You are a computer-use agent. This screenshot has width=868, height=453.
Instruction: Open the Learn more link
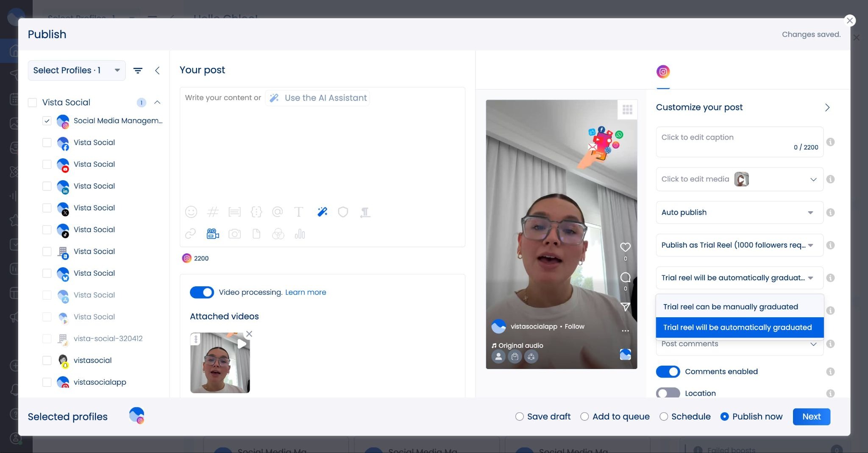[306, 292]
